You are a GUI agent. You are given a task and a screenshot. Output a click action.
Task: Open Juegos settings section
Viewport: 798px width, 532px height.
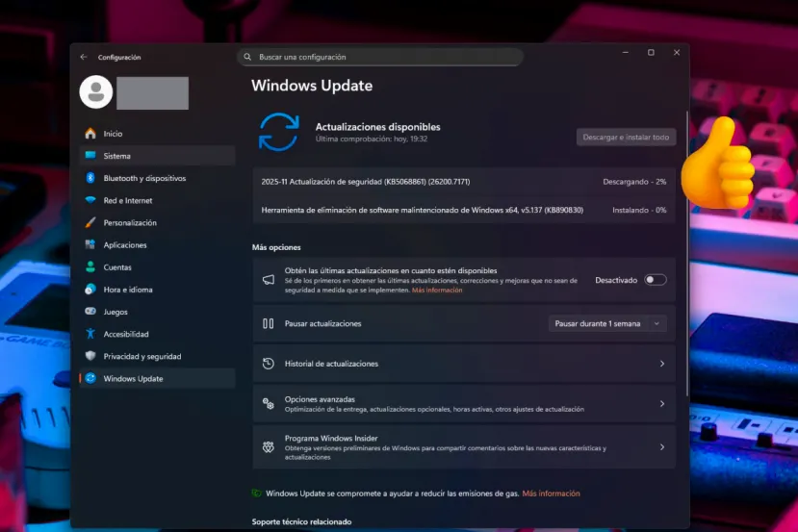click(x=157, y=312)
